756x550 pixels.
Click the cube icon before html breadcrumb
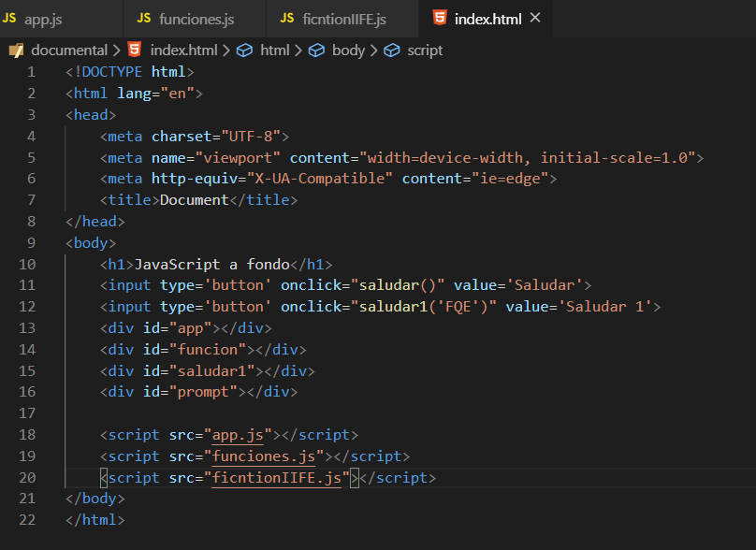(x=244, y=51)
